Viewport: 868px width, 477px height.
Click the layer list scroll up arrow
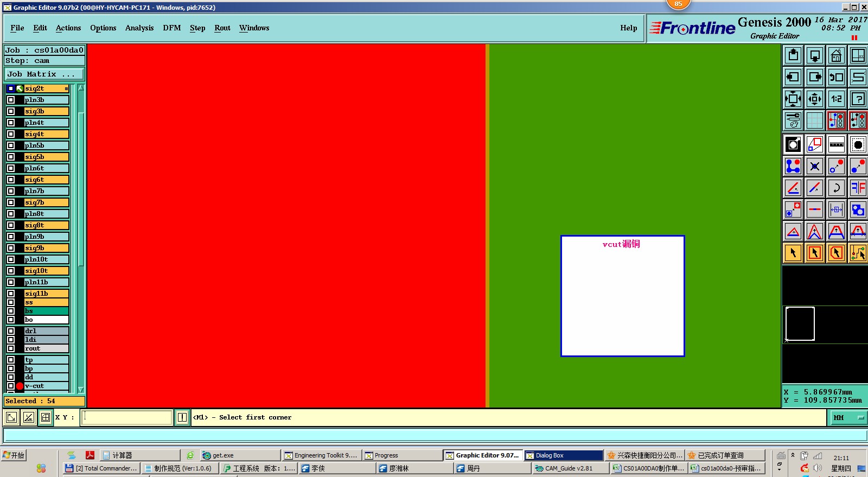coord(81,88)
